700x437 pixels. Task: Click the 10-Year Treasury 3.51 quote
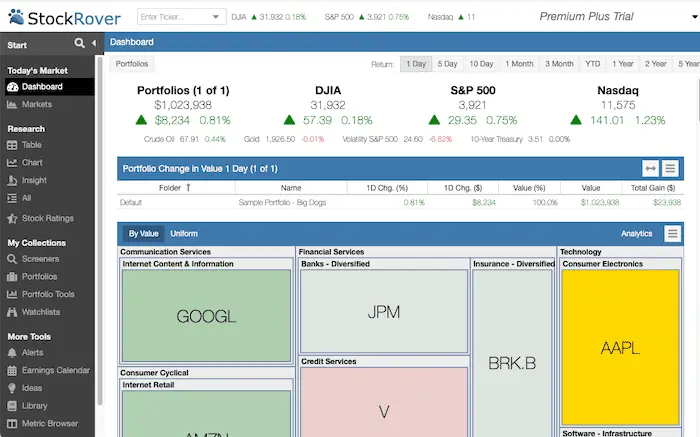click(520, 139)
